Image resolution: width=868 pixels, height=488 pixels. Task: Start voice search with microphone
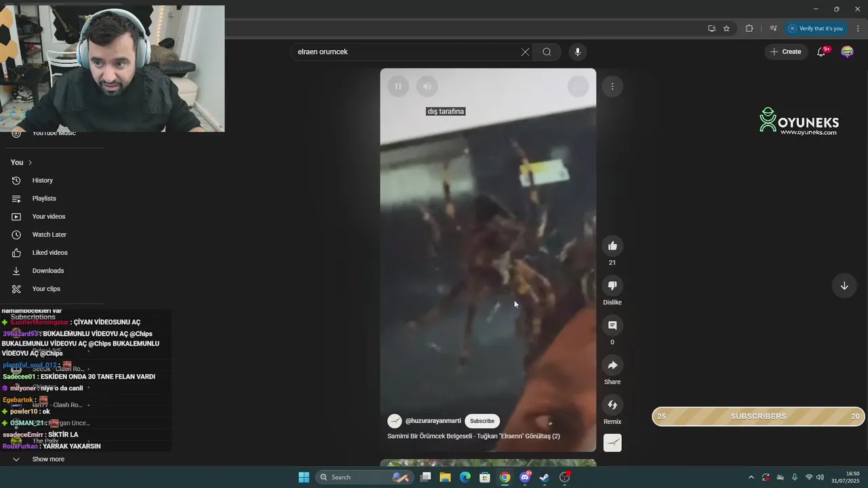[x=577, y=52]
